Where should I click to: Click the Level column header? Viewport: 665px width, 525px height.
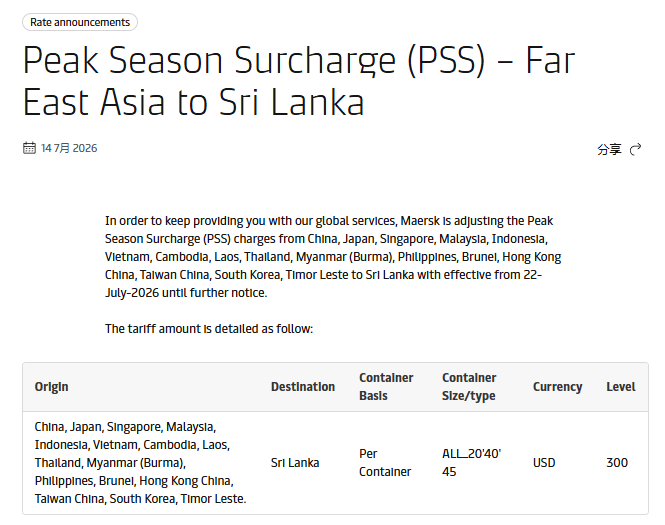click(x=620, y=387)
